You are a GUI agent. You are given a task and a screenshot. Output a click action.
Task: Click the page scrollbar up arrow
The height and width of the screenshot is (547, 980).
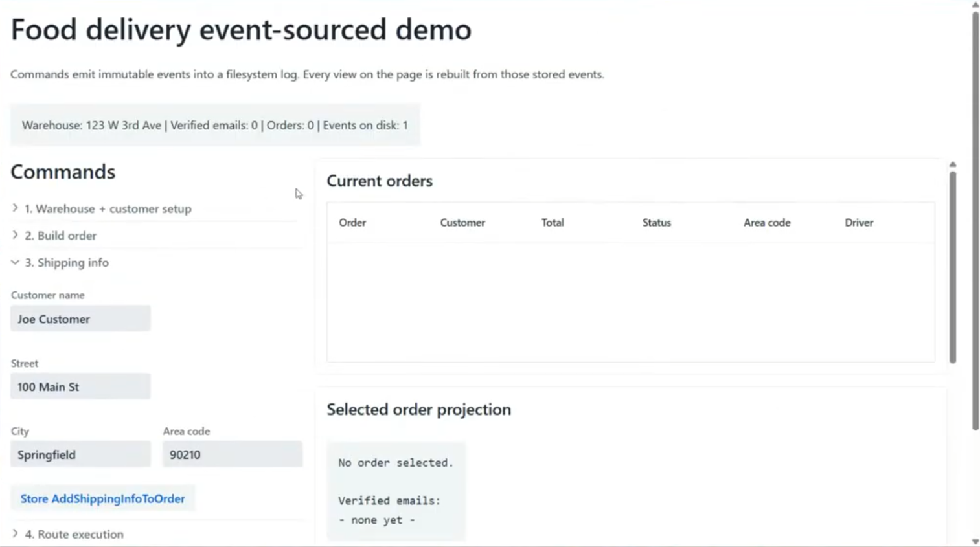click(975, 5)
